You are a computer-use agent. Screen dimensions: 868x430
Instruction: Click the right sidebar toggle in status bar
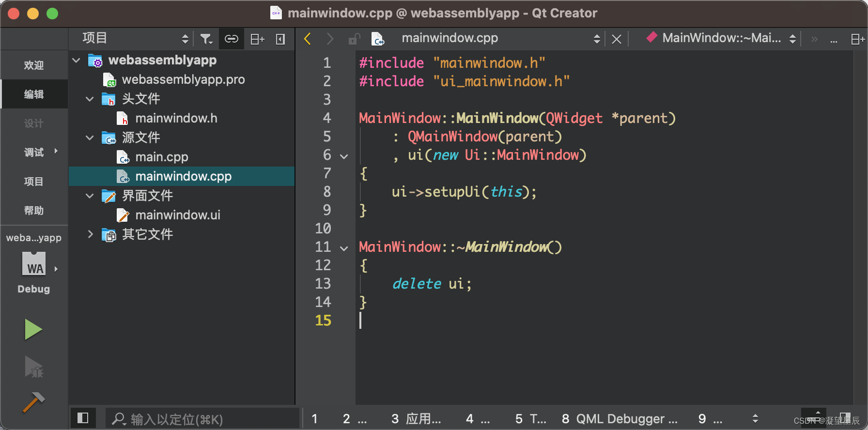845,417
